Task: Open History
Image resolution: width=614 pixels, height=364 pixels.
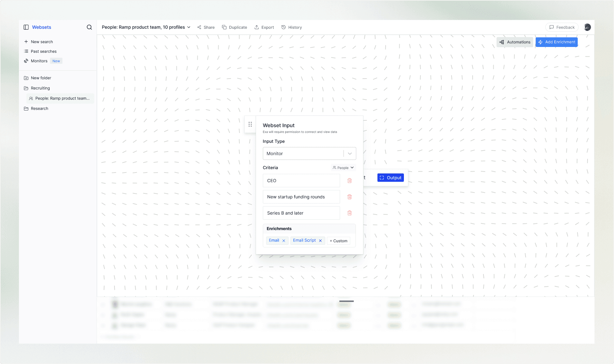Action: [x=292, y=27]
